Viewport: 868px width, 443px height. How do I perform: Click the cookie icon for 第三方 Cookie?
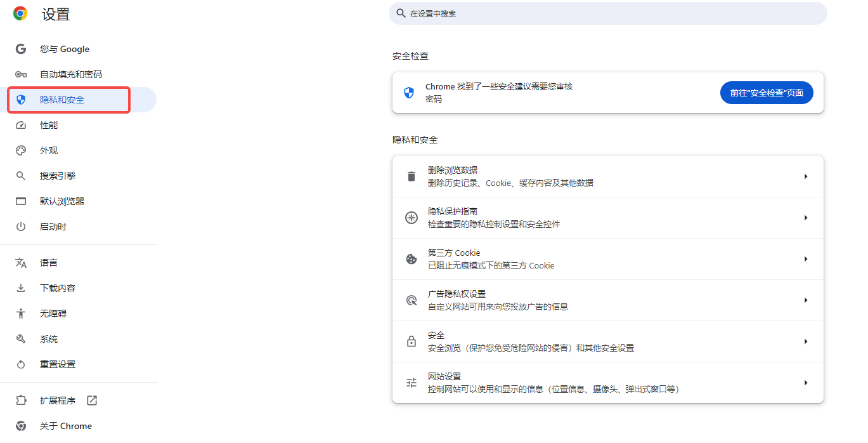pyautogui.click(x=411, y=259)
